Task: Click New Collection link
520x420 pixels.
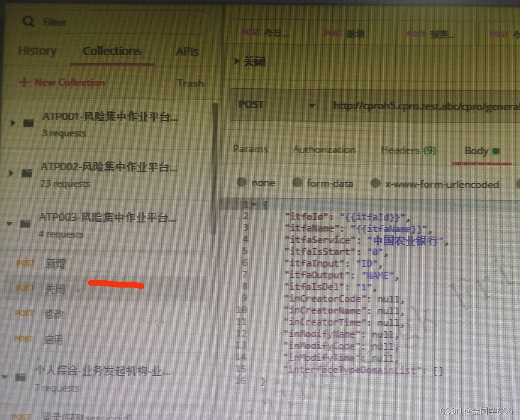Action: point(70,82)
